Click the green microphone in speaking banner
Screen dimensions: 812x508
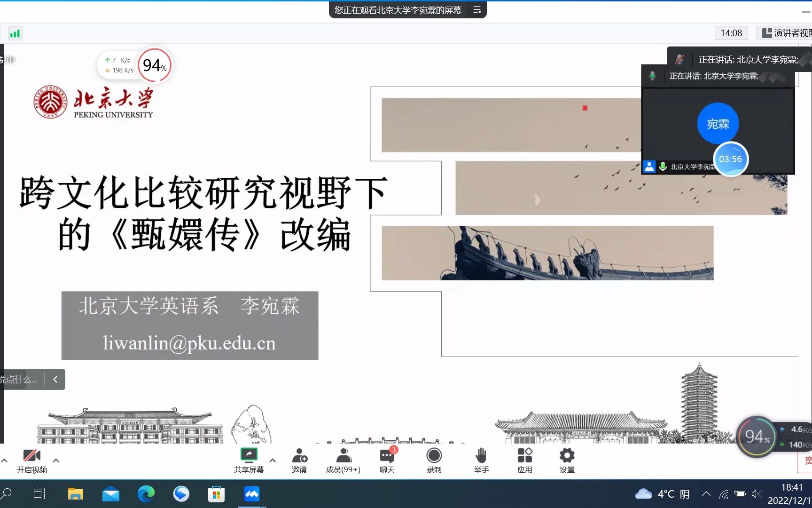point(652,76)
